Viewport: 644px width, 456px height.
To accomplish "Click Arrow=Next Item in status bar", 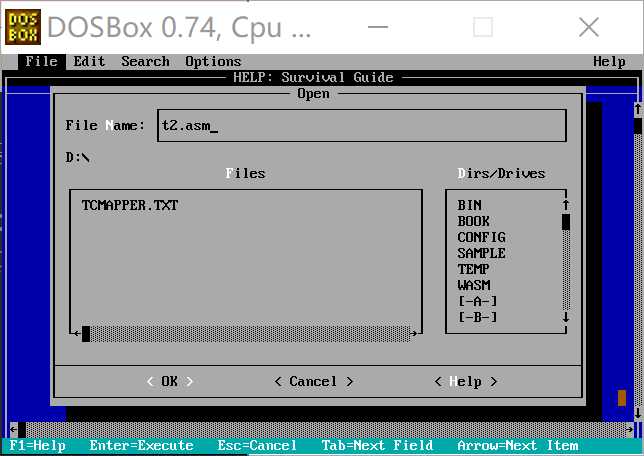I will pos(518,446).
